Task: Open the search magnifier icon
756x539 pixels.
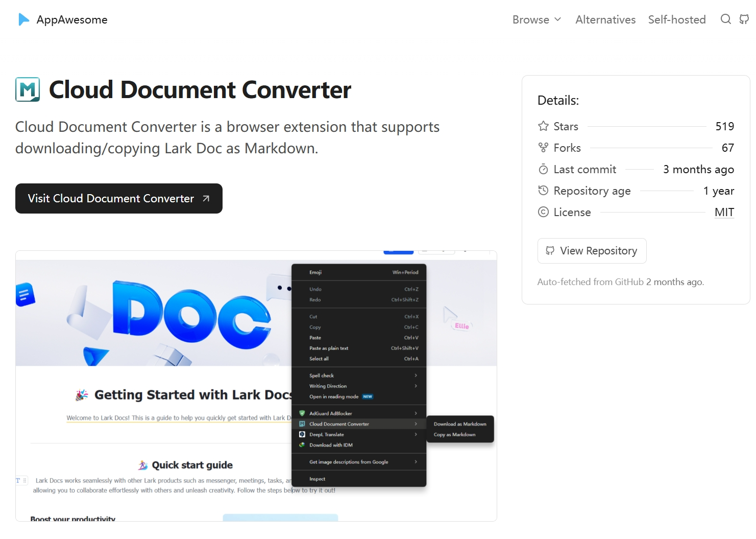Action: click(725, 19)
